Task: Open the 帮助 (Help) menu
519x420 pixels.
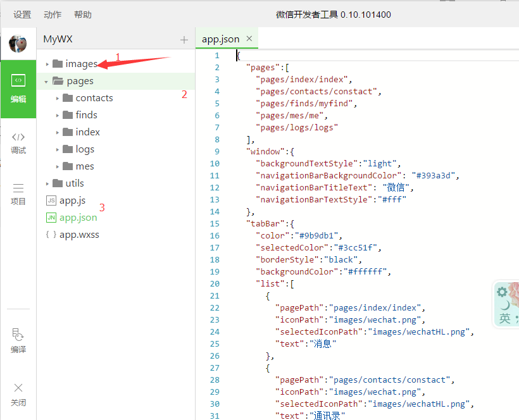Action: pyautogui.click(x=83, y=15)
